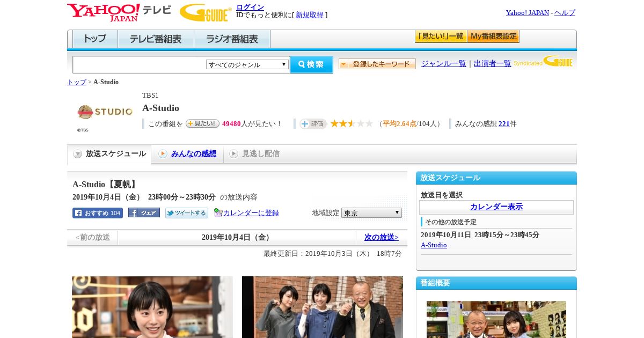
Task: Click the star rating display
Action: coord(352,123)
